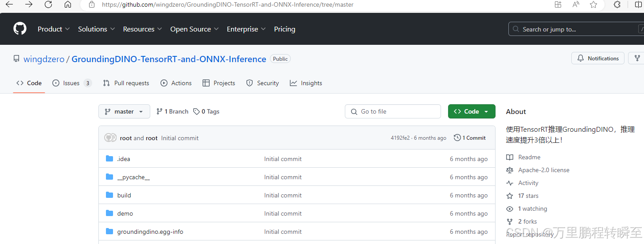Open the groundingdino.egg-info folder name

coord(150,232)
